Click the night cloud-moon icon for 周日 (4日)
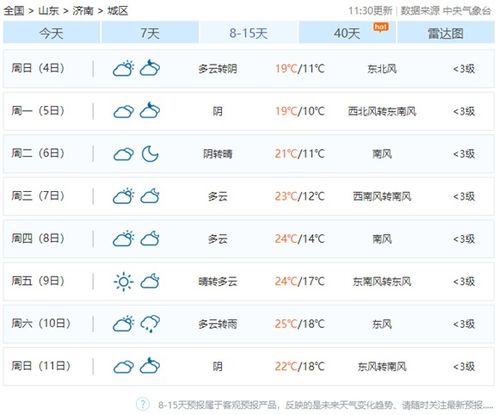 (x=150, y=68)
